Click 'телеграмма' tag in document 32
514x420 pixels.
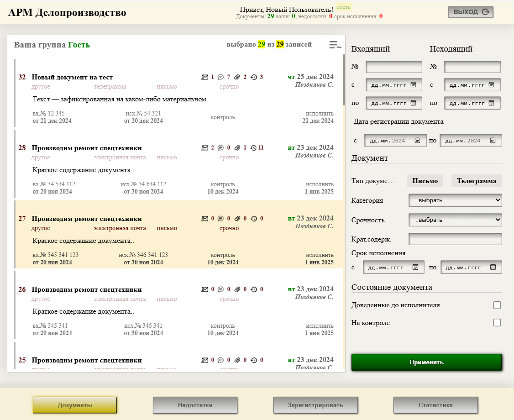pyautogui.click(x=110, y=87)
